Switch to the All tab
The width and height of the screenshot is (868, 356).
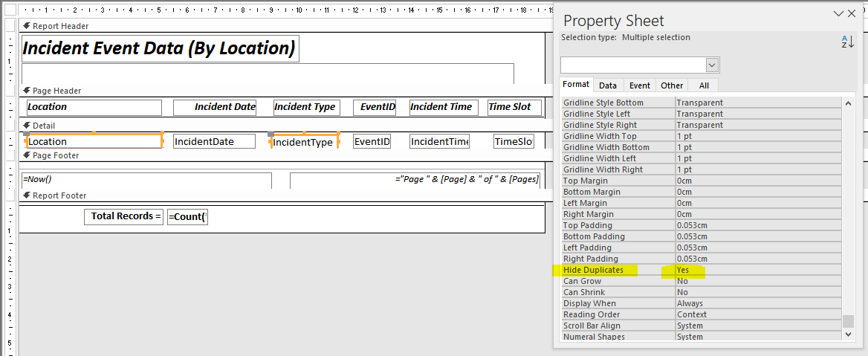point(704,85)
